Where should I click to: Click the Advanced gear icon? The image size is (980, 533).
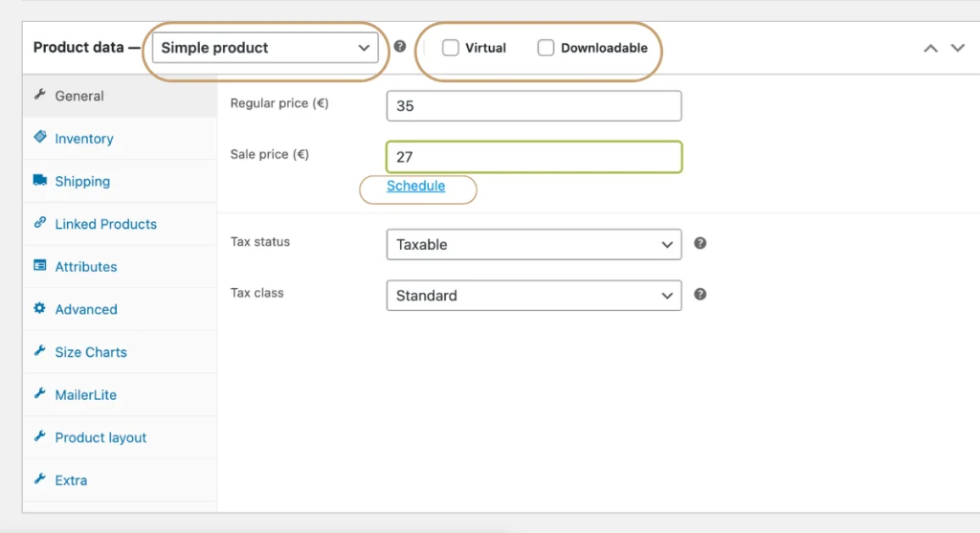pos(40,308)
